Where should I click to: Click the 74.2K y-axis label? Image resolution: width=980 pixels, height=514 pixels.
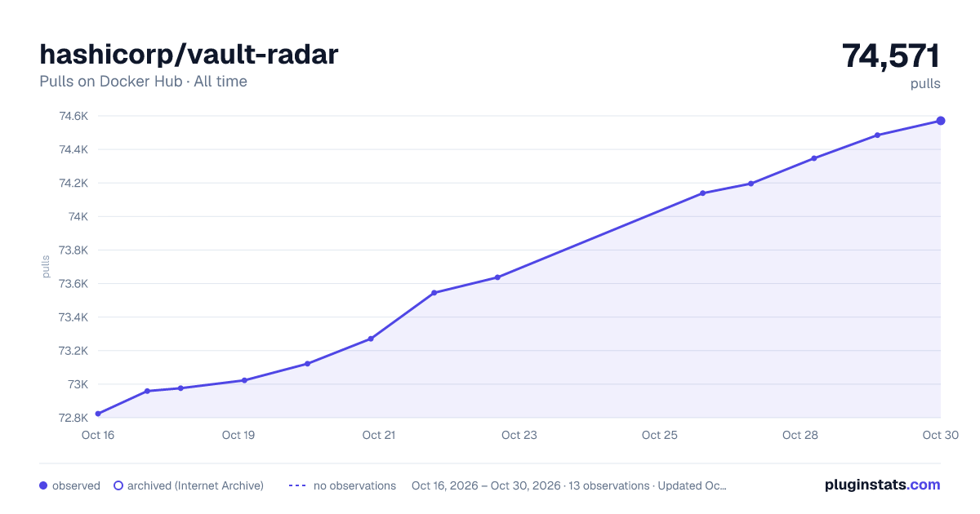[x=73, y=183]
